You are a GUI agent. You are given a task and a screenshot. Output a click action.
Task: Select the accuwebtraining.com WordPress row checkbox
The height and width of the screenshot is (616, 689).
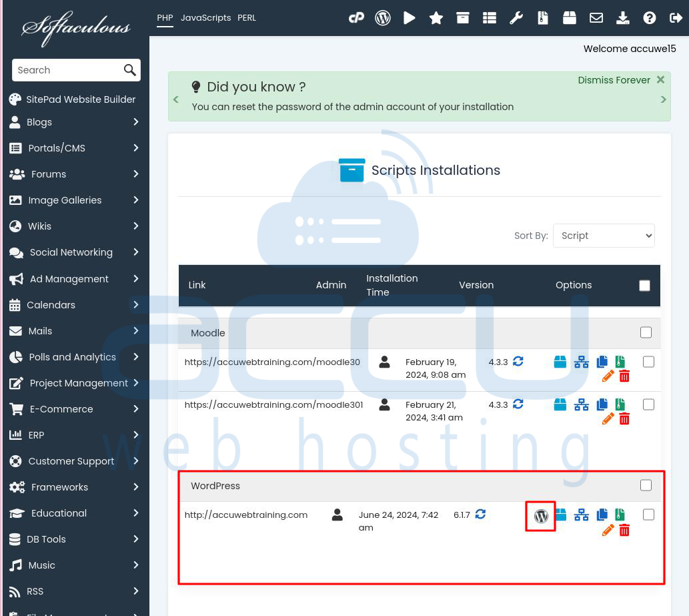click(648, 515)
